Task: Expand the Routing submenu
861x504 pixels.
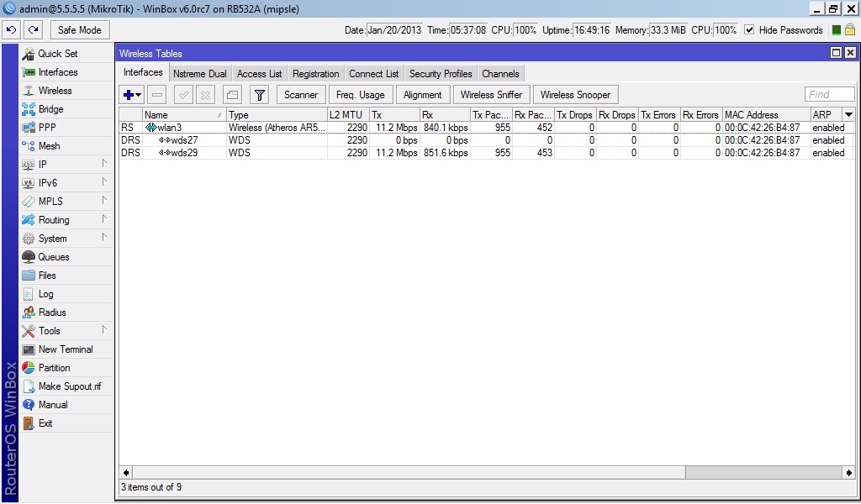Action: coord(104,219)
